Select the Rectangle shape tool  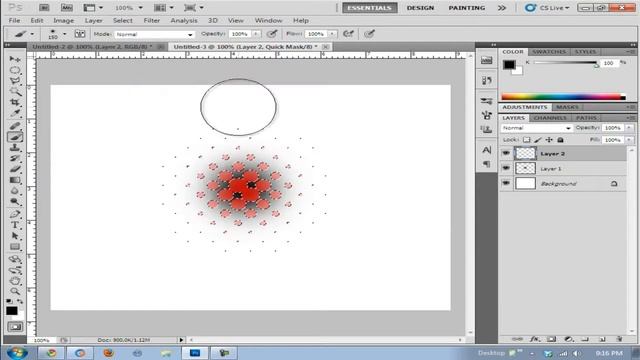[15, 247]
